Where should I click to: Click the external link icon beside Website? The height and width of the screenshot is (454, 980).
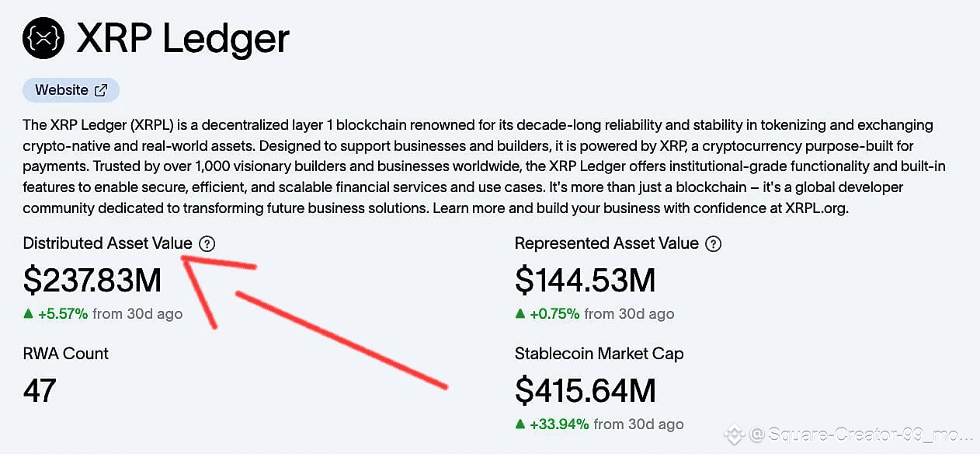click(101, 90)
